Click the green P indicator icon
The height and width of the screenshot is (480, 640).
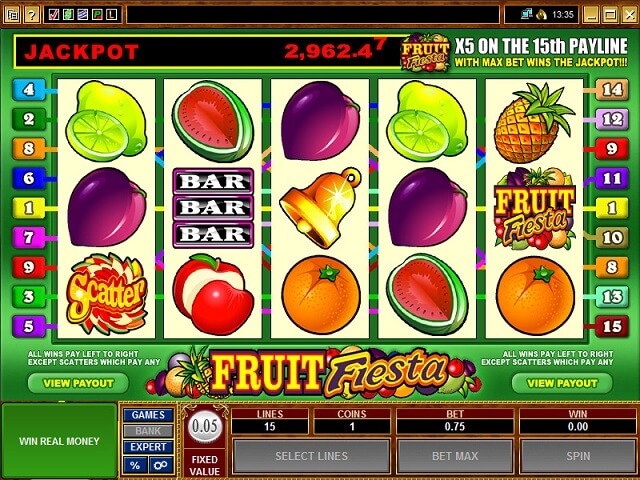pyautogui.click(x=97, y=15)
